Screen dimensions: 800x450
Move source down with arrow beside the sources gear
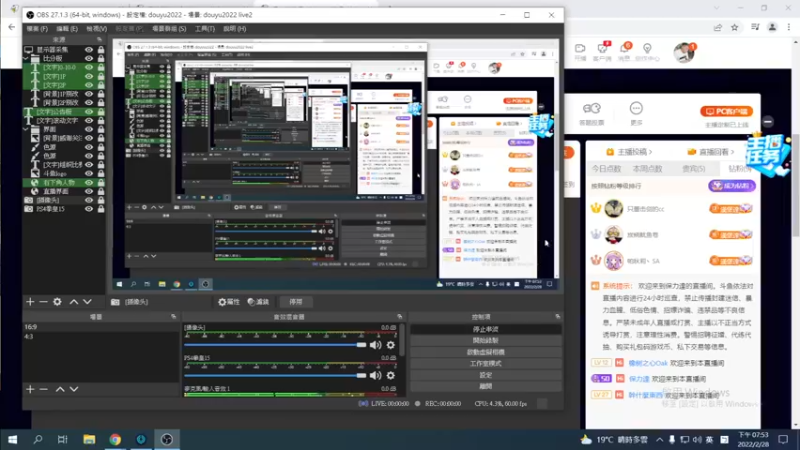point(87,302)
